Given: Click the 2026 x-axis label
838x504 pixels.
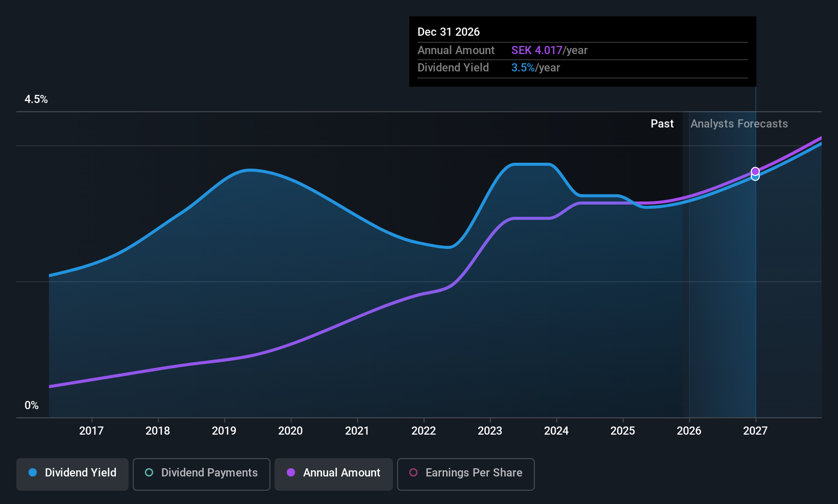Looking at the screenshot, I should [689, 431].
